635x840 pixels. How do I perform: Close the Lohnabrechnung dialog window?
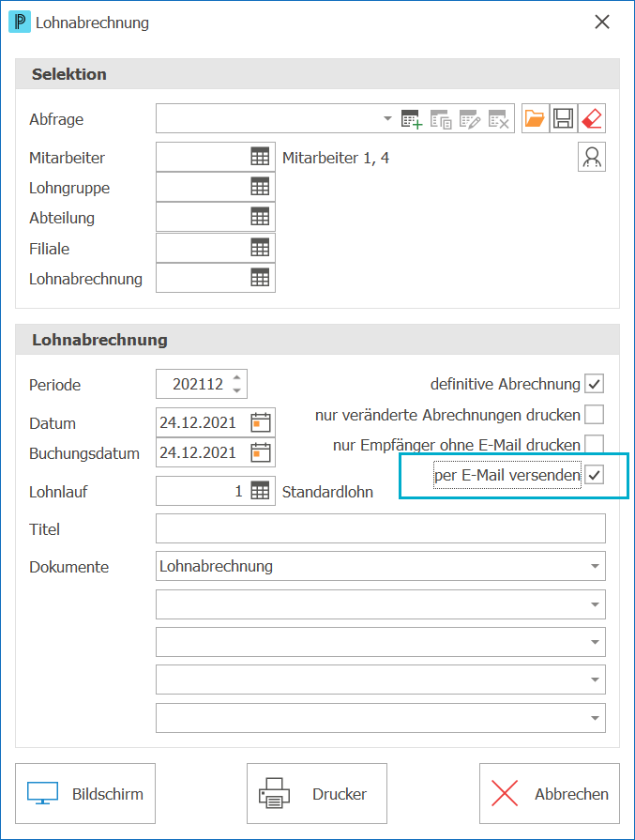coord(602,22)
